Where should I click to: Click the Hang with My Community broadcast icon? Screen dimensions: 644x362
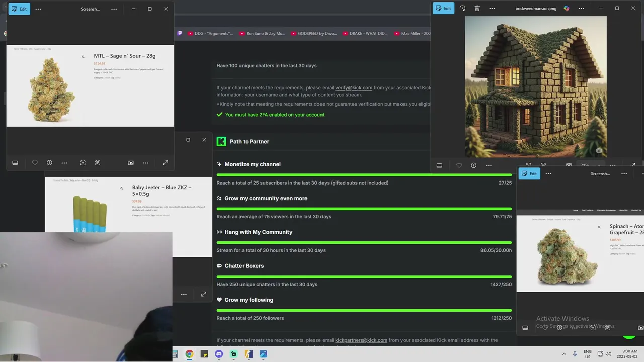(x=219, y=232)
